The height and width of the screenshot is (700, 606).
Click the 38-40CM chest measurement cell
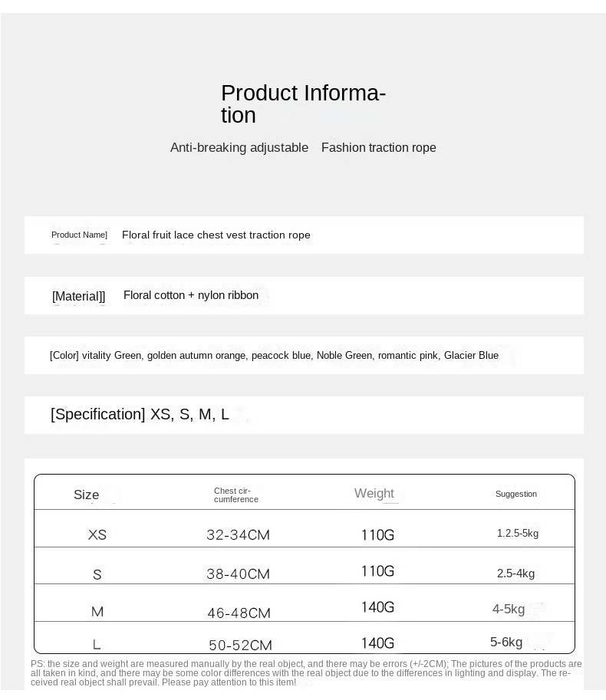(x=238, y=574)
